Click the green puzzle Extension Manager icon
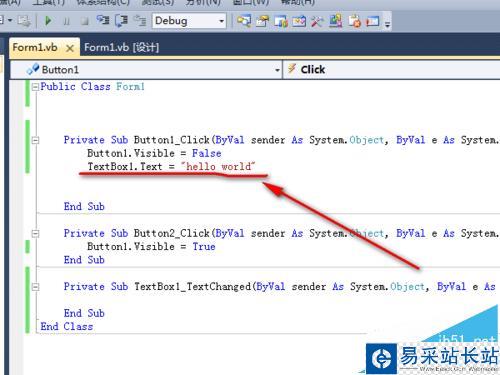The image size is (500, 375). [x=335, y=21]
